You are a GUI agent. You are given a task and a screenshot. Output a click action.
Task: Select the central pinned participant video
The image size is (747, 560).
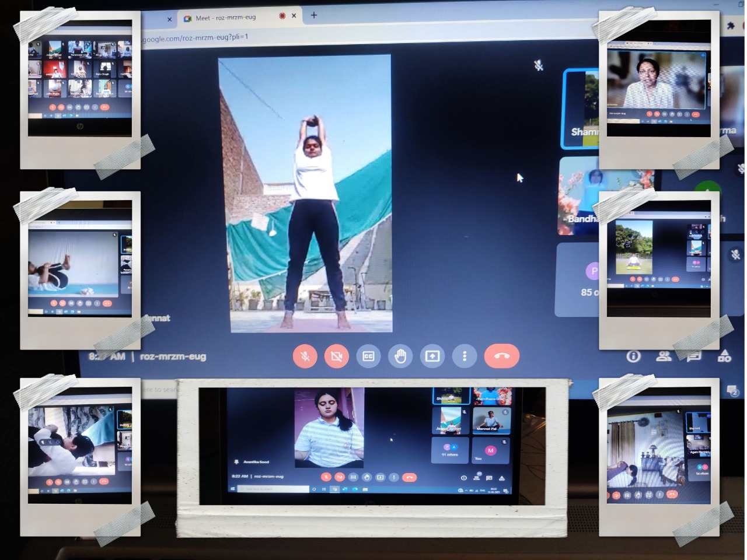305,194
